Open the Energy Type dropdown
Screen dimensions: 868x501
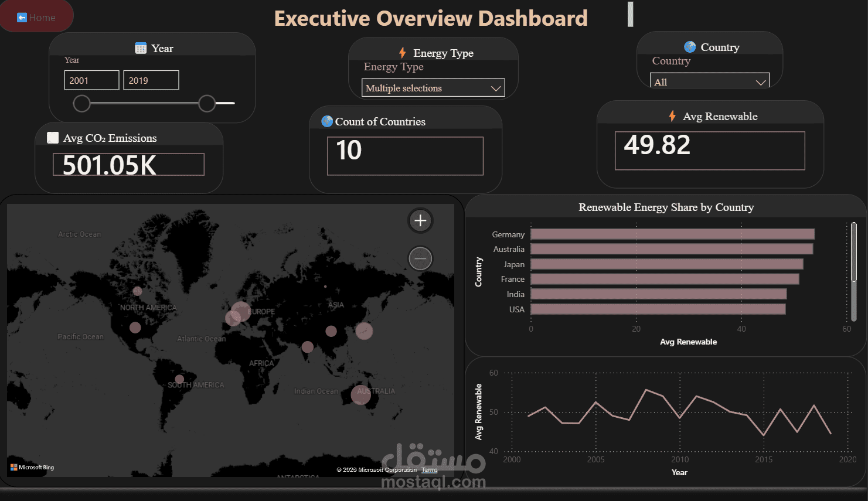pos(433,88)
